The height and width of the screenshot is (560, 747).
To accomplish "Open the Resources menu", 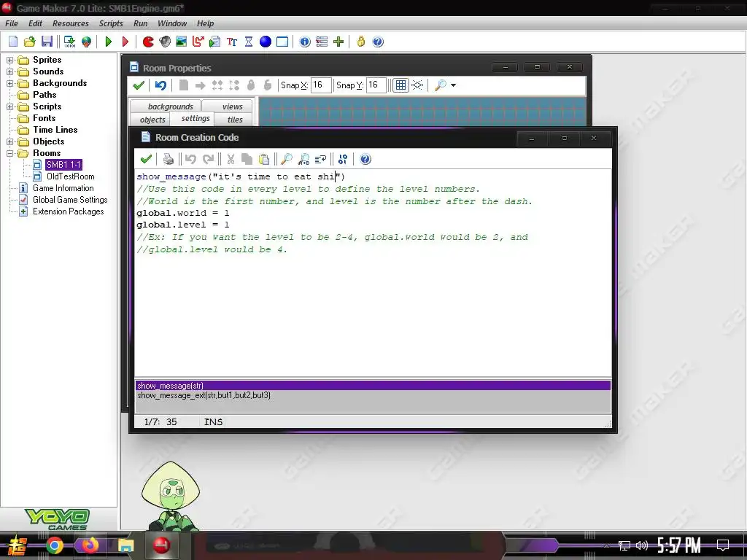I will point(71,23).
